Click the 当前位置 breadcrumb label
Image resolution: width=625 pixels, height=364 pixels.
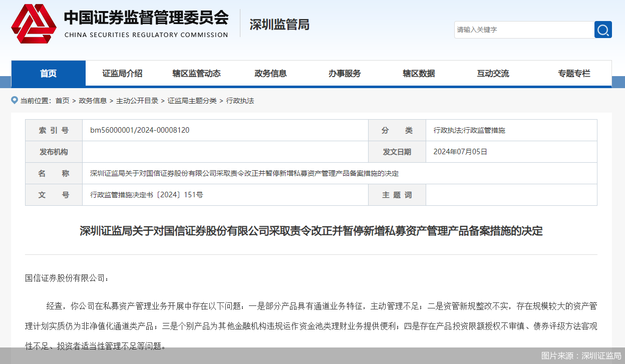[x=36, y=101]
